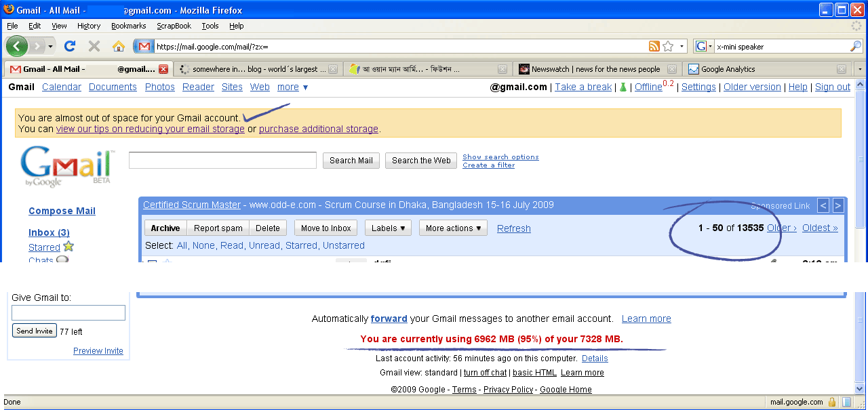Click the Certified Scrum Master sponsored link
This screenshot has width=868, height=410.
pyautogui.click(x=192, y=205)
